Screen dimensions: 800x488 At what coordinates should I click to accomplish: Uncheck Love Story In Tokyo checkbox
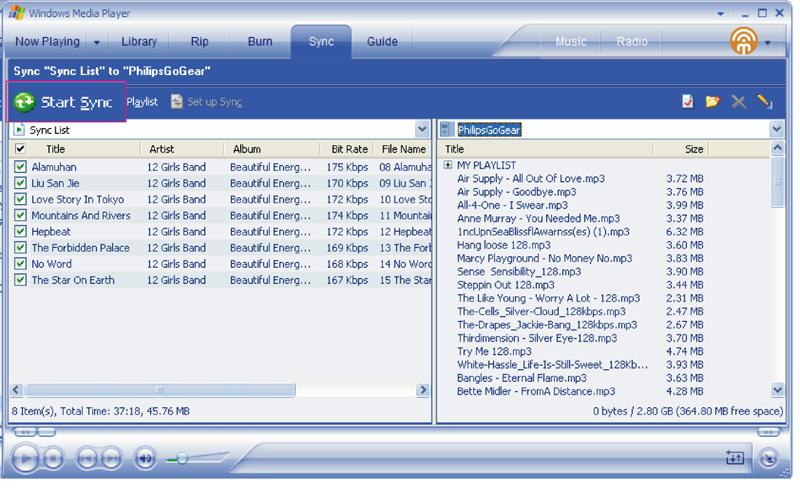[20, 199]
